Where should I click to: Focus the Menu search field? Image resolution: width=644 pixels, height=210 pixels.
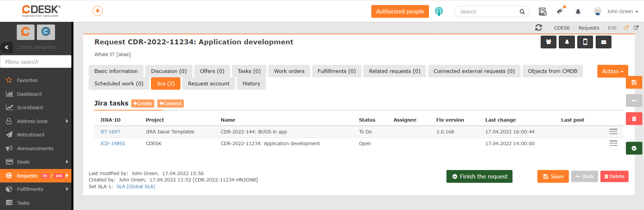pos(36,62)
